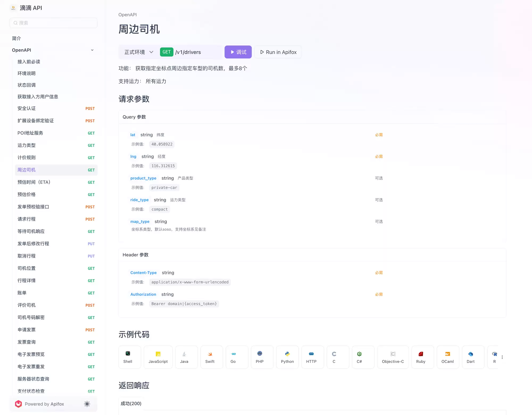Open 评价司机 POST endpoint
Screen dimensions: 532x415
(x=56, y=305)
